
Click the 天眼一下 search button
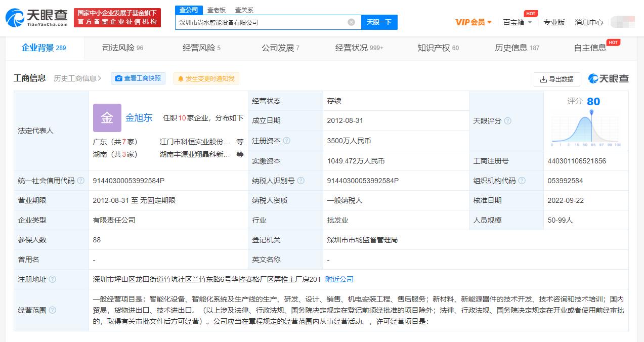click(x=379, y=22)
